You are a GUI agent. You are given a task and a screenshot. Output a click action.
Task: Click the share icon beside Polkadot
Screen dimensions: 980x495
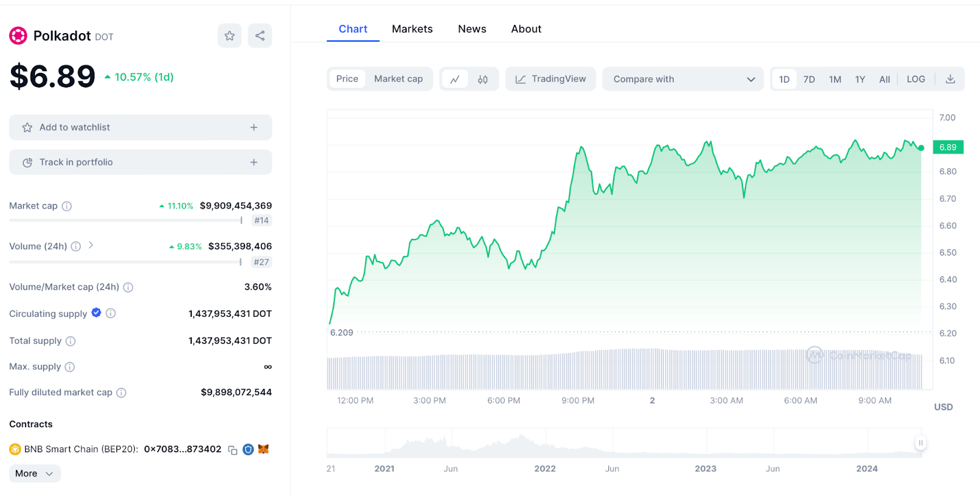260,36
